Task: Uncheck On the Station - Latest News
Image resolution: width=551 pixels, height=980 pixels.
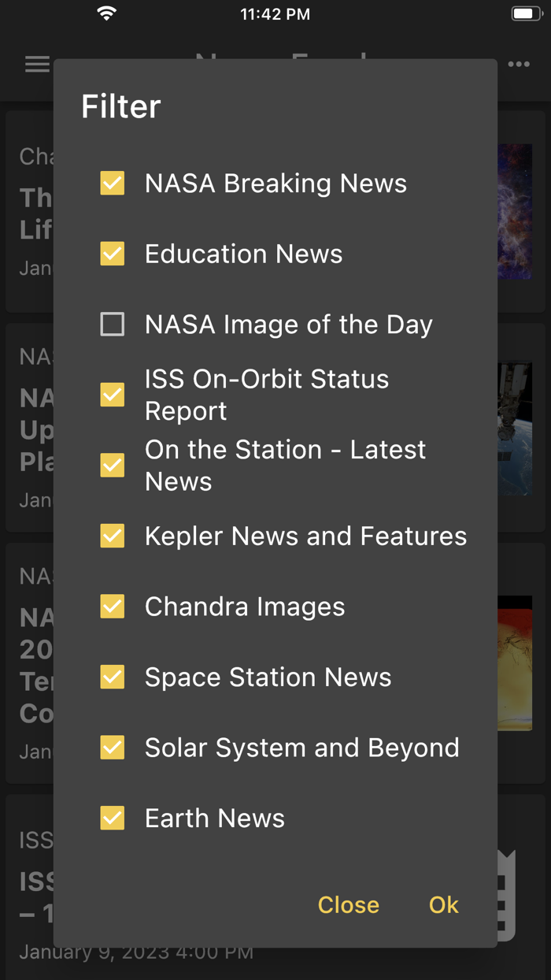Action: click(112, 466)
